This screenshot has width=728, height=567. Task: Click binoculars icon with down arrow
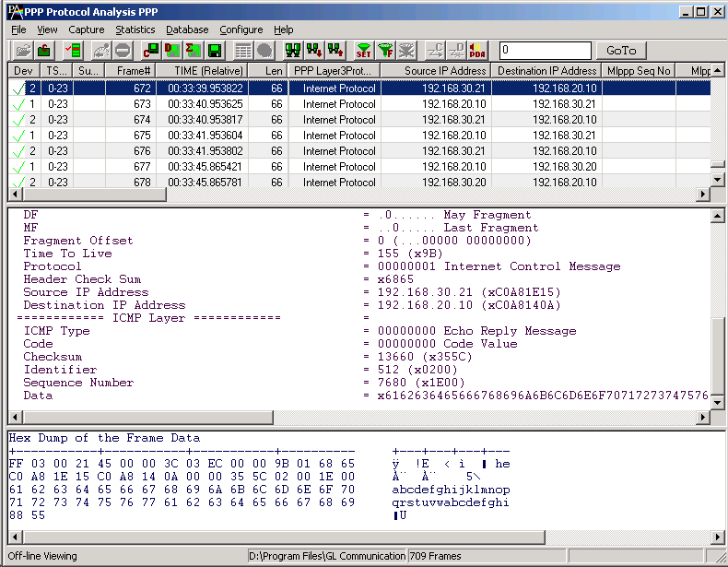(314, 50)
